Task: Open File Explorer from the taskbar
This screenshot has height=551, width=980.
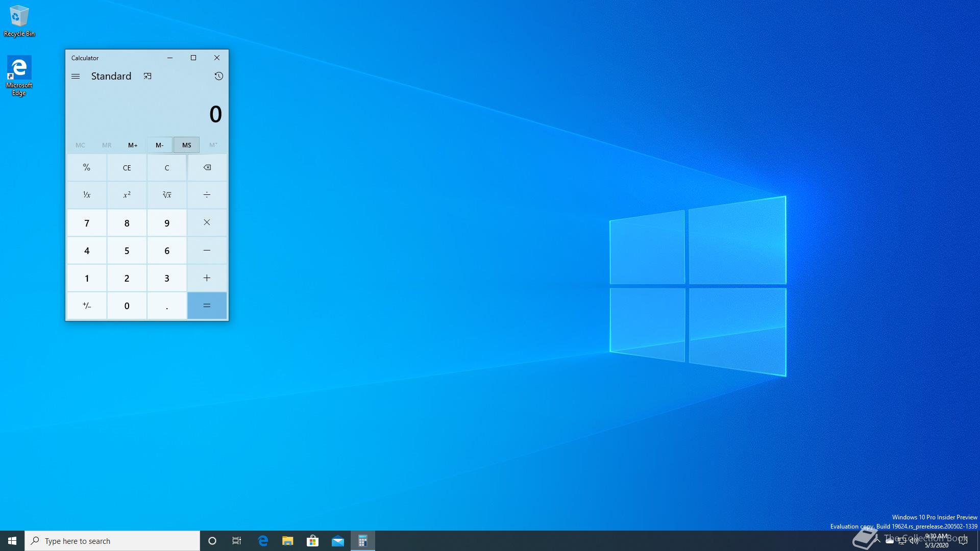Action: click(287, 541)
